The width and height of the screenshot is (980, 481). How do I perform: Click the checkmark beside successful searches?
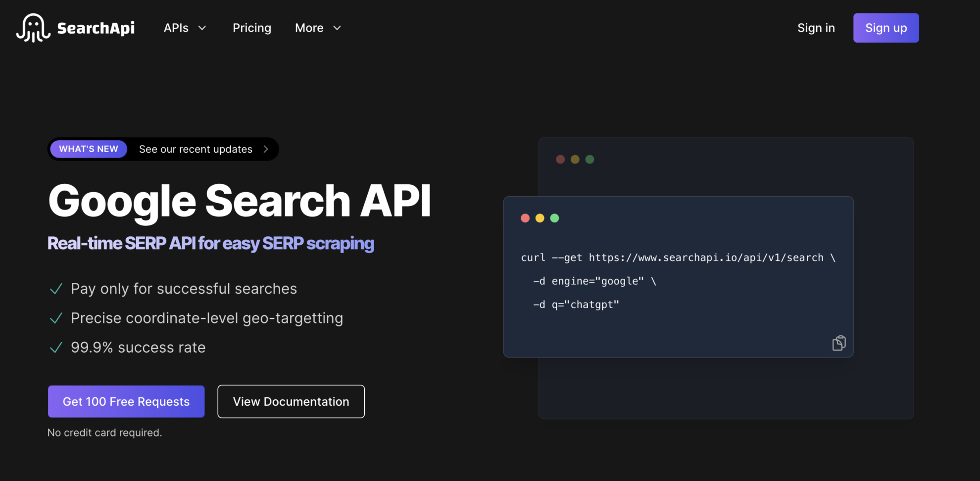55,288
